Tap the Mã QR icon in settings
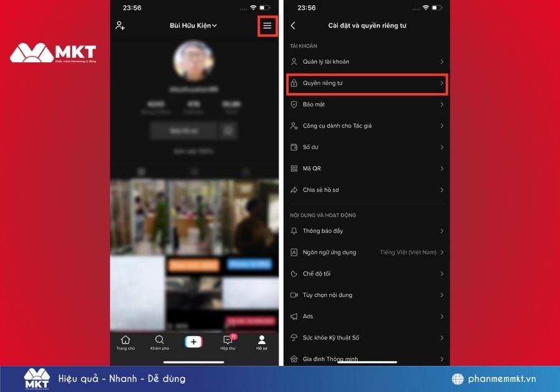 pyautogui.click(x=294, y=168)
